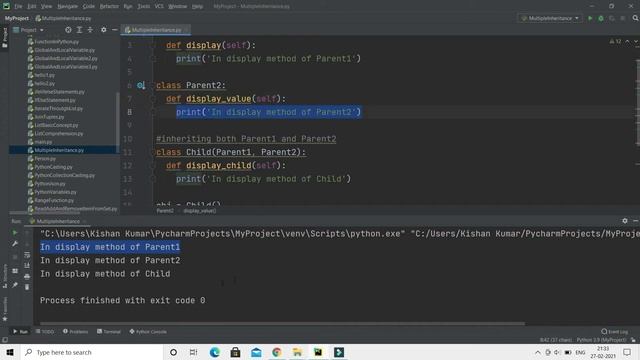Viewport: 640px width, 360px height.
Task: Fold the display method in the line 3 gutter
Action: [153, 46]
